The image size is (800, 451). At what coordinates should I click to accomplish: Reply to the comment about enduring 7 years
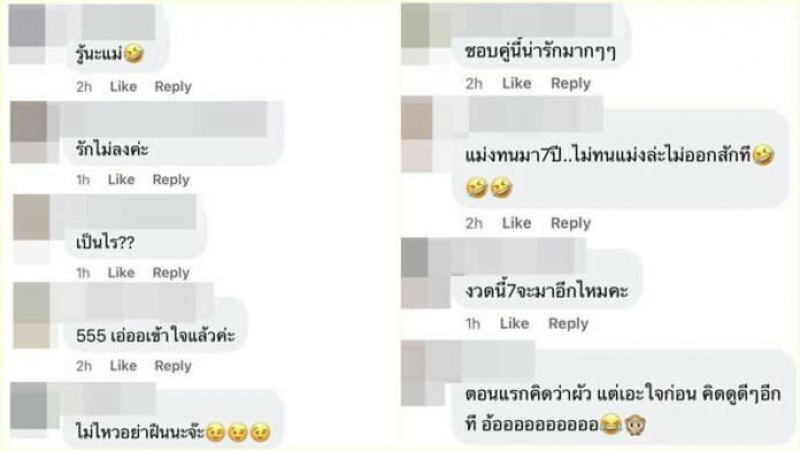tap(570, 223)
